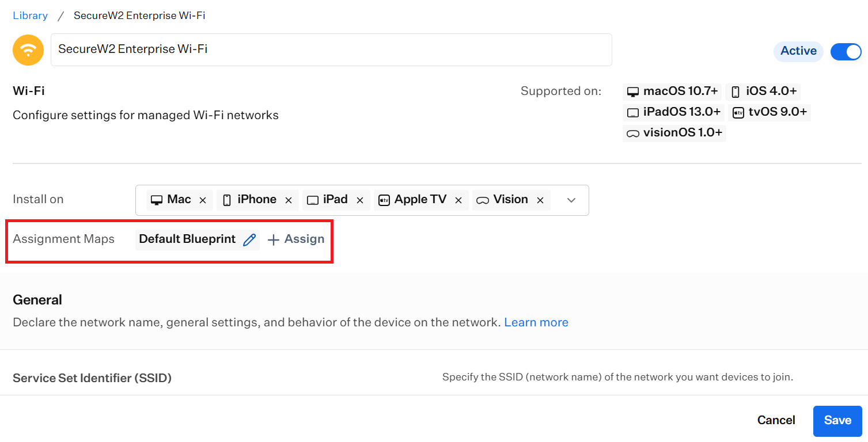
Task: Save the Wi-Fi profile
Action: tap(837, 421)
